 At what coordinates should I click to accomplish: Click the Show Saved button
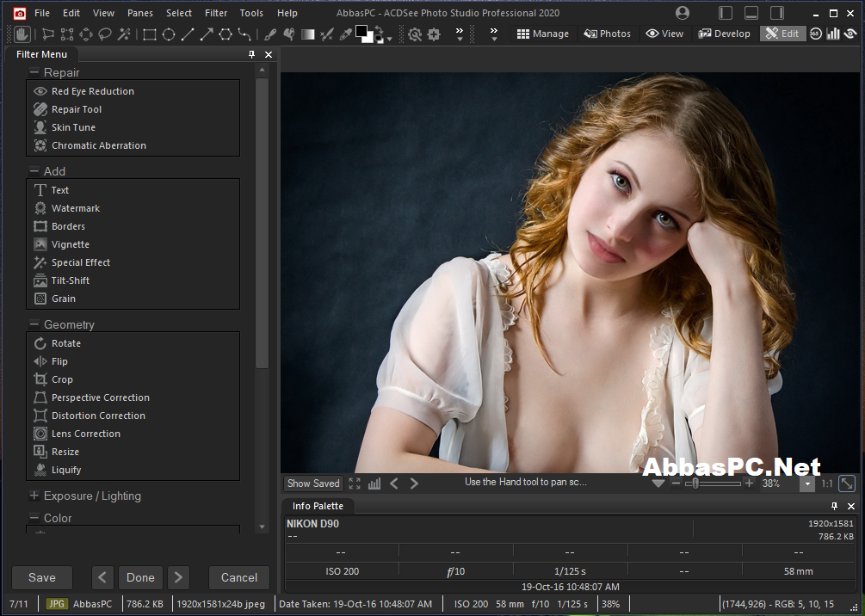coord(313,484)
